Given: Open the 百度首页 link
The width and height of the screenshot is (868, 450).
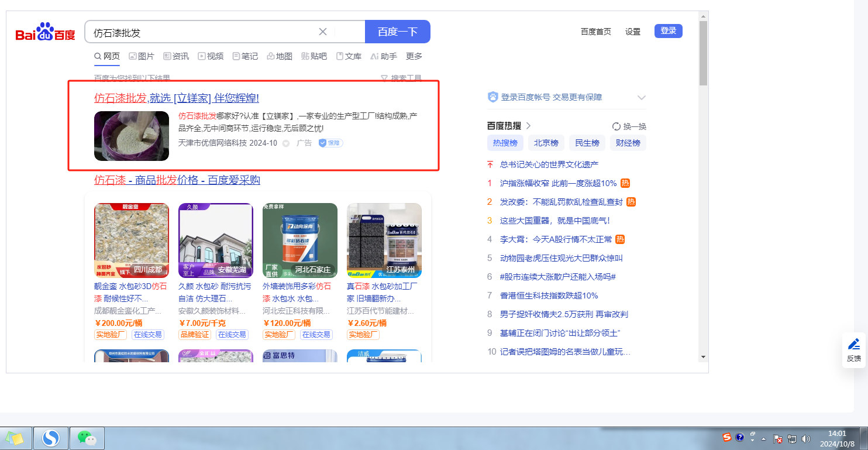Looking at the screenshot, I should 596,32.
